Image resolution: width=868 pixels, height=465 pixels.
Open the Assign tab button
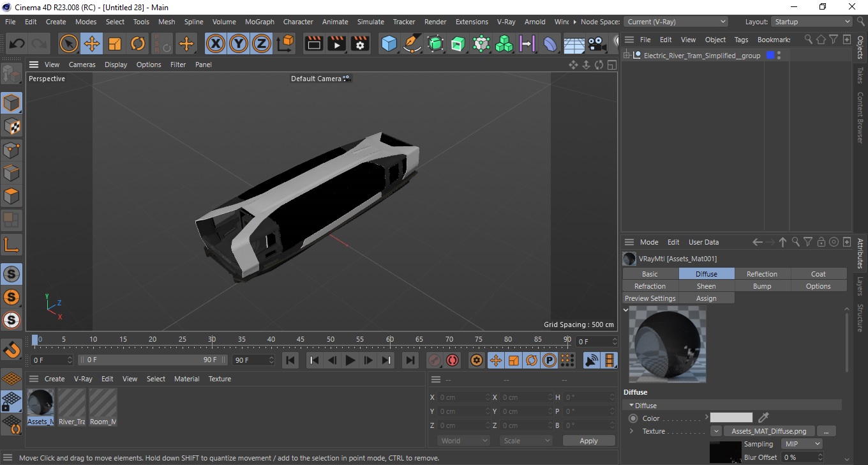tap(706, 298)
